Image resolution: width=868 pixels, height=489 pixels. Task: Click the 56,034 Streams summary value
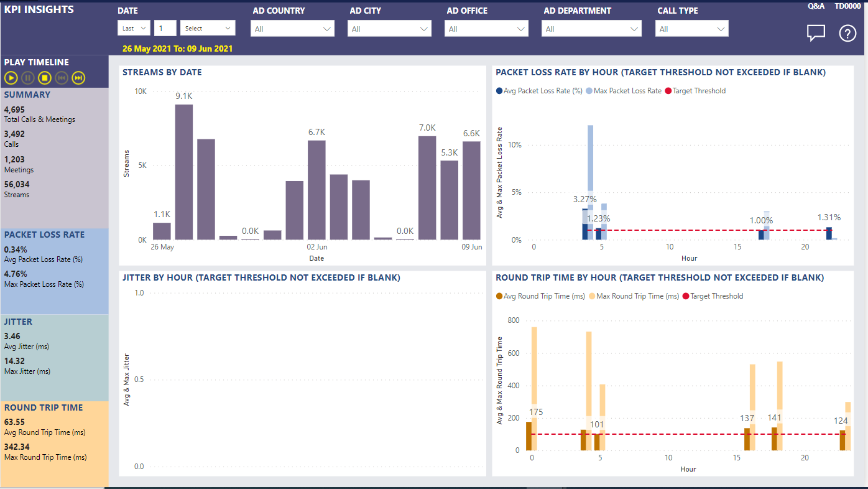tap(17, 185)
